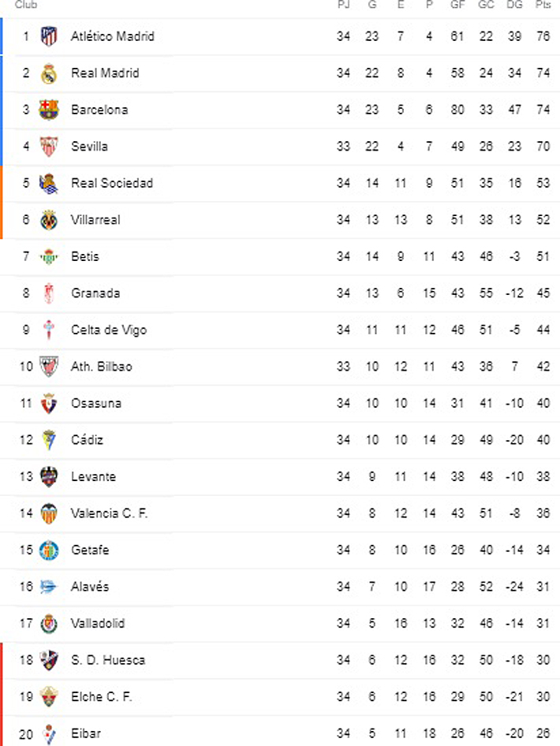Open the Real Sociedad badge
The image size is (560, 746).
click(x=49, y=183)
